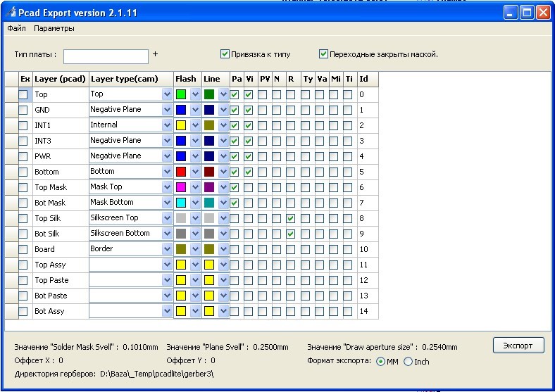The height and width of the screenshot is (392, 555).
Task: Toggle Привязка к типу checkbox
Action: [225, 54]
